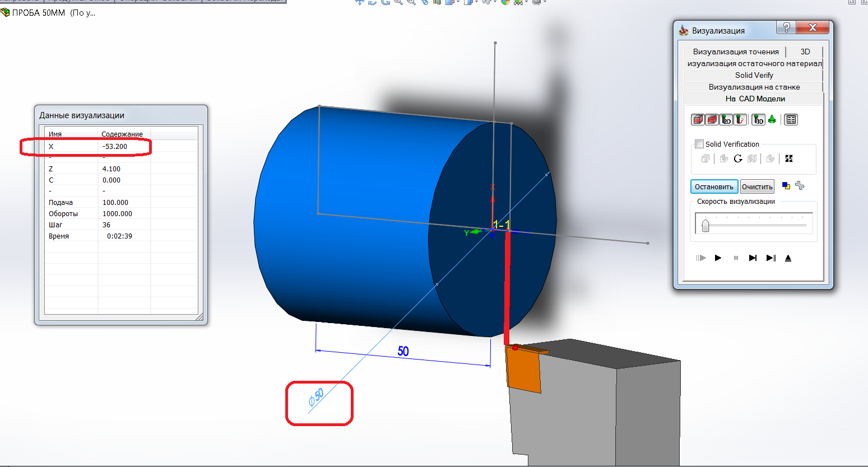Click the green tool holder icon
This screenshot has width=868, height=467.
pyautogui.click(x=772, y=119)
